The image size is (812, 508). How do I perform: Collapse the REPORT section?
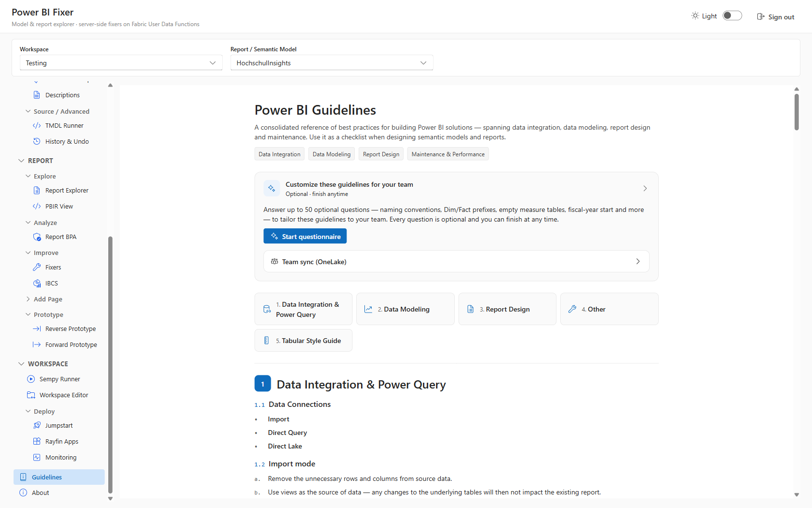coord(21,161)
